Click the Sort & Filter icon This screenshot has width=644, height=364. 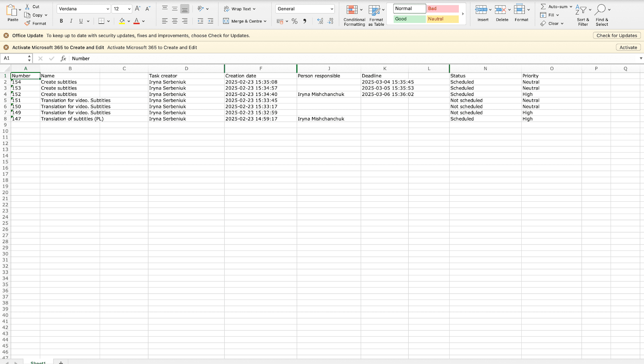tap(581, 10)
